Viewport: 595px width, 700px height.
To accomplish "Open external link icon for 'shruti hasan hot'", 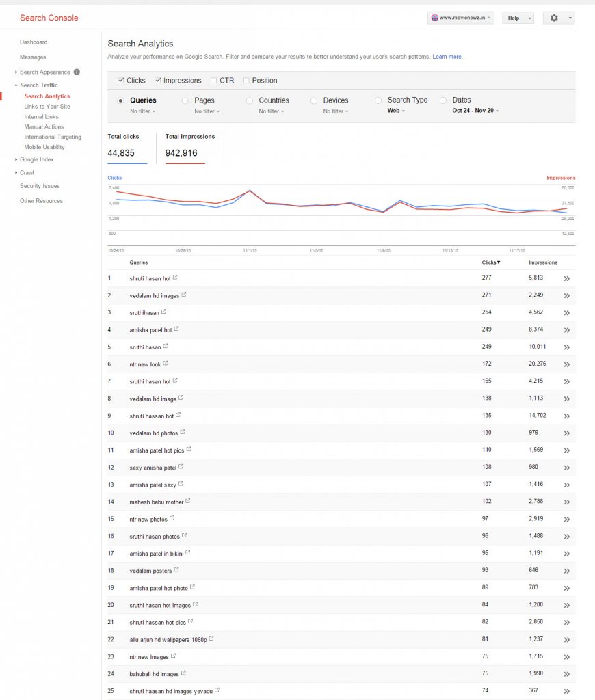I will click(175, 278).
